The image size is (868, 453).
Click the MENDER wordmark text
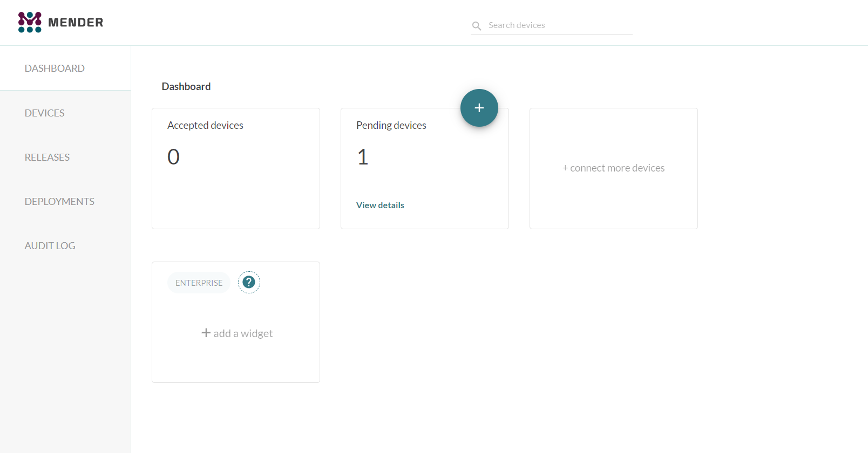[76, 23]
